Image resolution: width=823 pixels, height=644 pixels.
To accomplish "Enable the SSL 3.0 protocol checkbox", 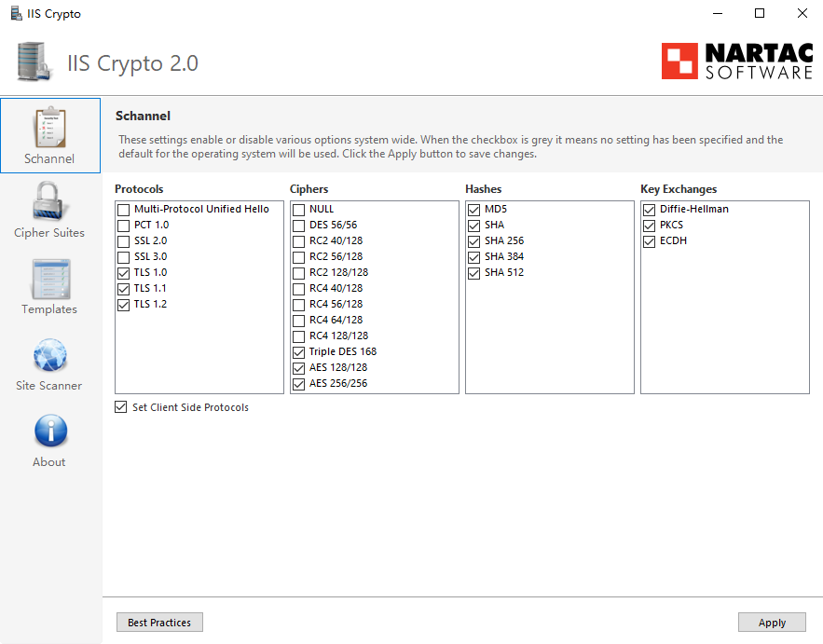I will [x=123, y=257].
